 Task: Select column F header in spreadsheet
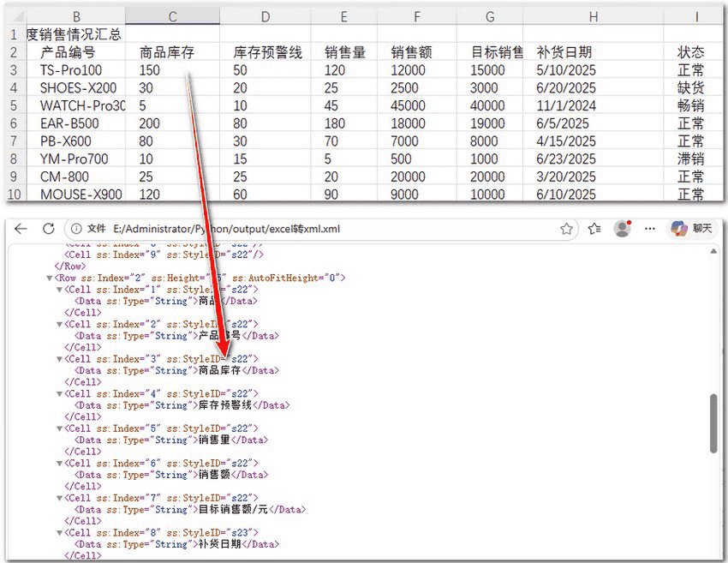(417, 17)
